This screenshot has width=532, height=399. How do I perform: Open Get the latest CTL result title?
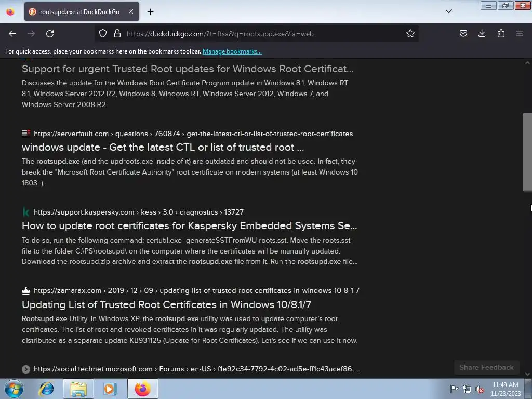pyautogui.click(x=163, y=147)
